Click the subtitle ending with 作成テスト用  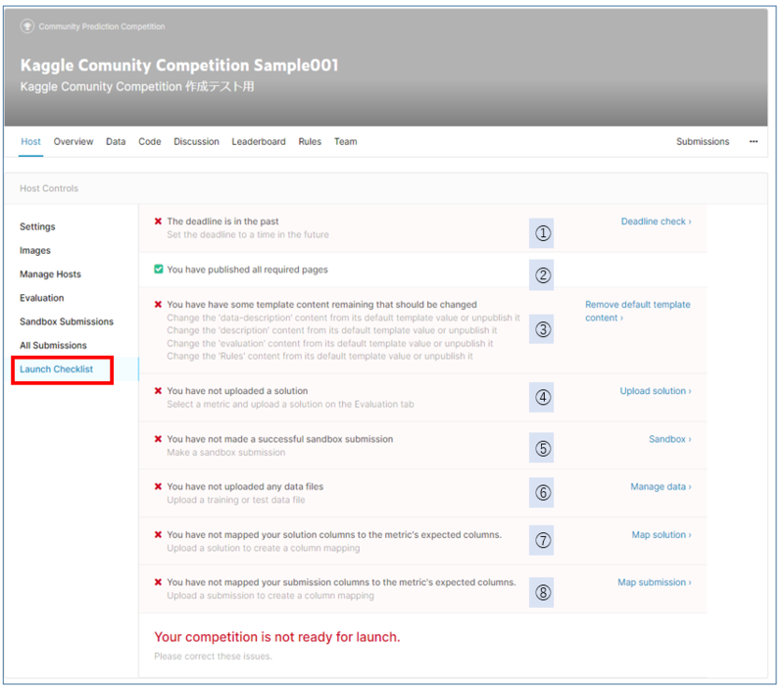pos(137,86)
